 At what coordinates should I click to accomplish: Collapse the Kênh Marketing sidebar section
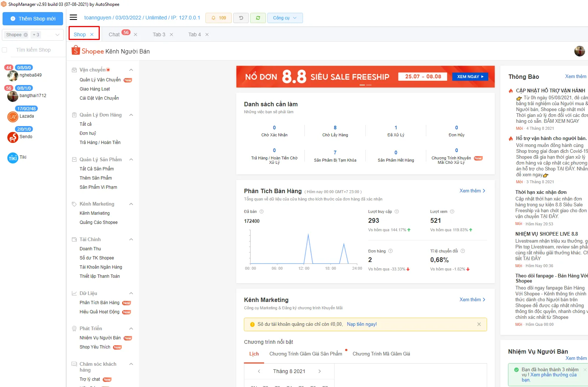(x=131, y=204)
